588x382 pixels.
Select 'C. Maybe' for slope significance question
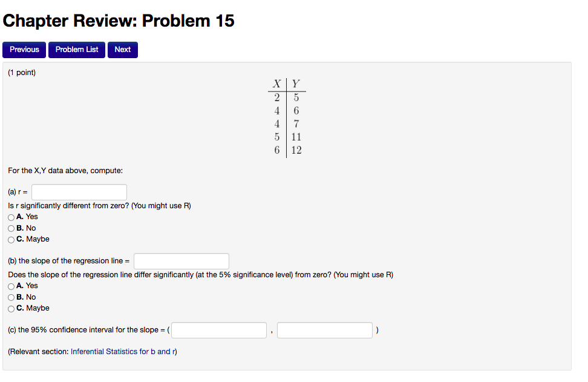[11, 308]
